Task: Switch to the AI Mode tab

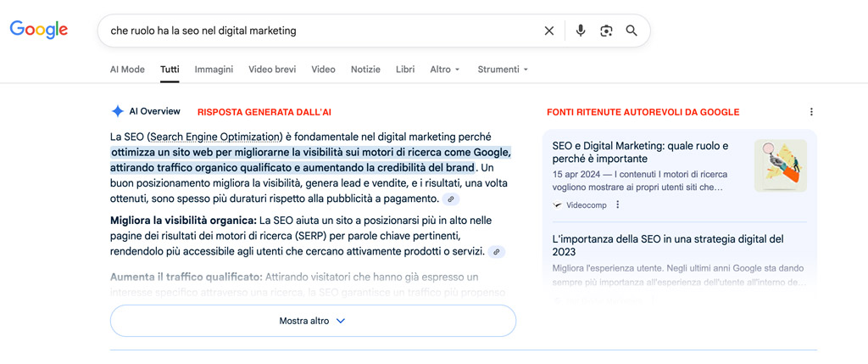Action: click(x=127, y=70)
